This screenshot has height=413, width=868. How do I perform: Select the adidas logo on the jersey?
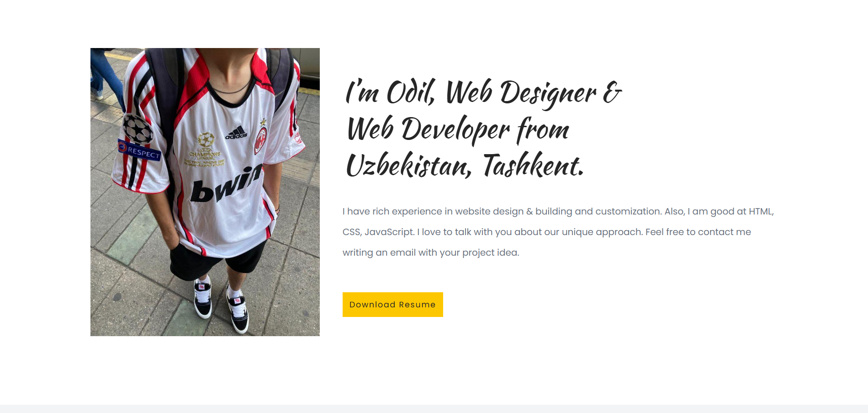pyautogui.click(x=236, y=133)
